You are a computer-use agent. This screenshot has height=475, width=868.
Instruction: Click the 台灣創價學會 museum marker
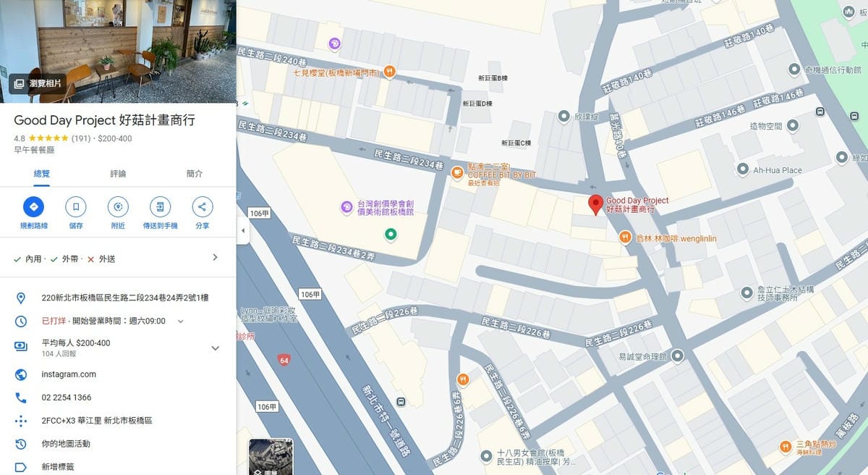tap(346, 208)
